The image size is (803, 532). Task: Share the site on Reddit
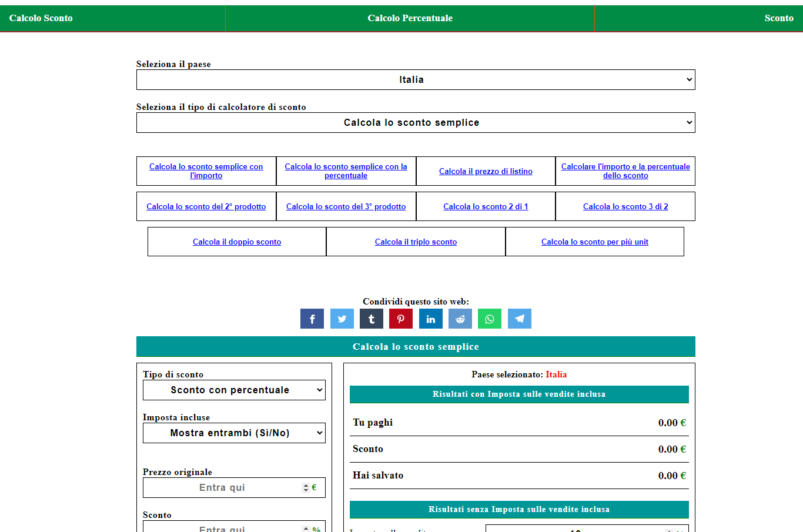coord(460,319)
